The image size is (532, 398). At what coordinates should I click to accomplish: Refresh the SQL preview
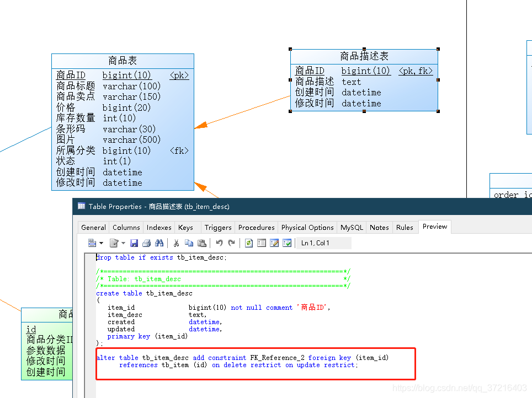pos(249,243)
